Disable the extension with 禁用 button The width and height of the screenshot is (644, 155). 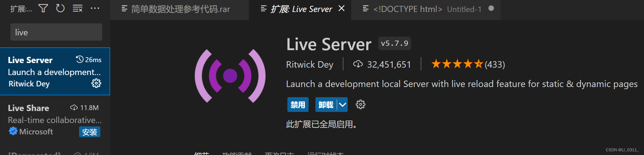[298, 105]
